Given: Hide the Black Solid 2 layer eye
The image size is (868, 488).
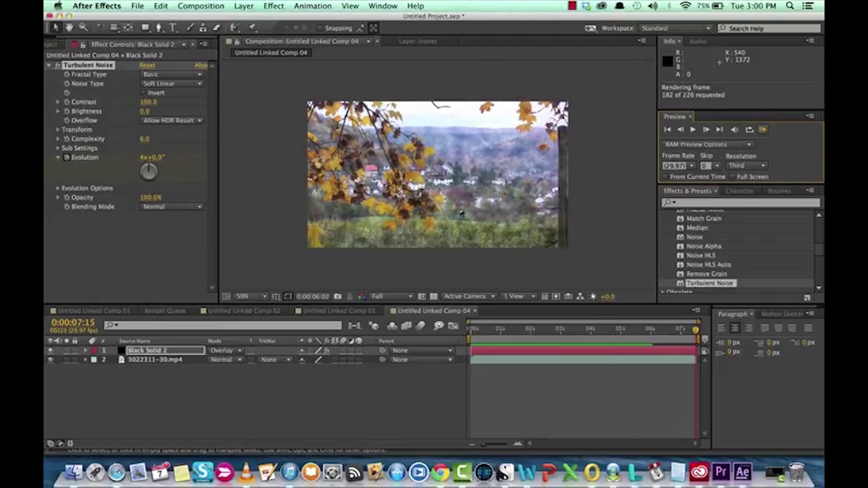Looking at the screenshot, I should (x=50, y=350).
